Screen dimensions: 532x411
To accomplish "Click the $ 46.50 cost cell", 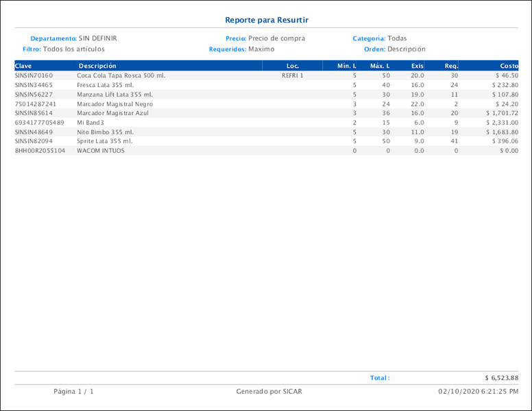I will click(x=507, y=75).
